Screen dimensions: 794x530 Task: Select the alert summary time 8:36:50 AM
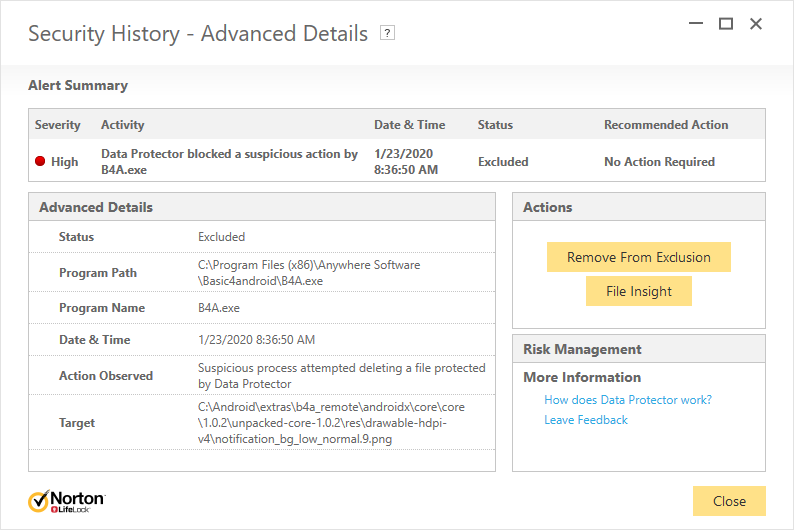(x=406, y=170)
